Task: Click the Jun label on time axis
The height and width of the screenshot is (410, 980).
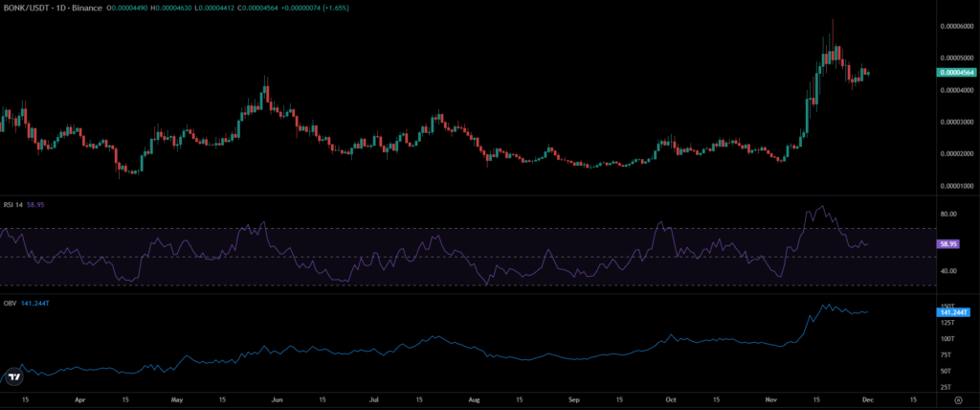Action: (278, 399)
